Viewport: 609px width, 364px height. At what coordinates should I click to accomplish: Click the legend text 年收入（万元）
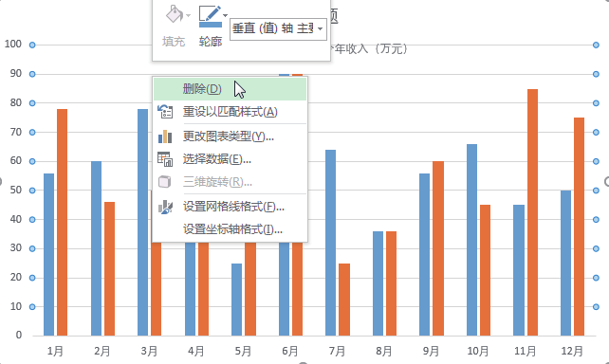click(371, 49)
